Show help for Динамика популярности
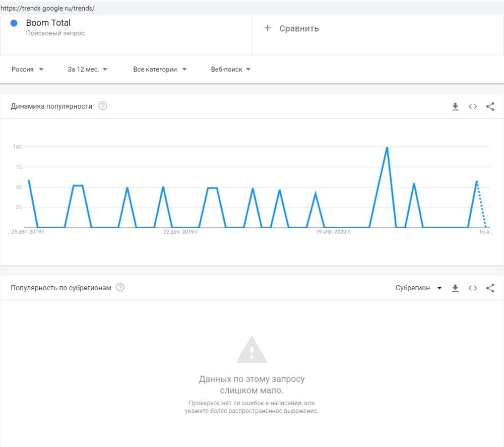This screenshot has height=447, width=504. (x=103, y=106)
